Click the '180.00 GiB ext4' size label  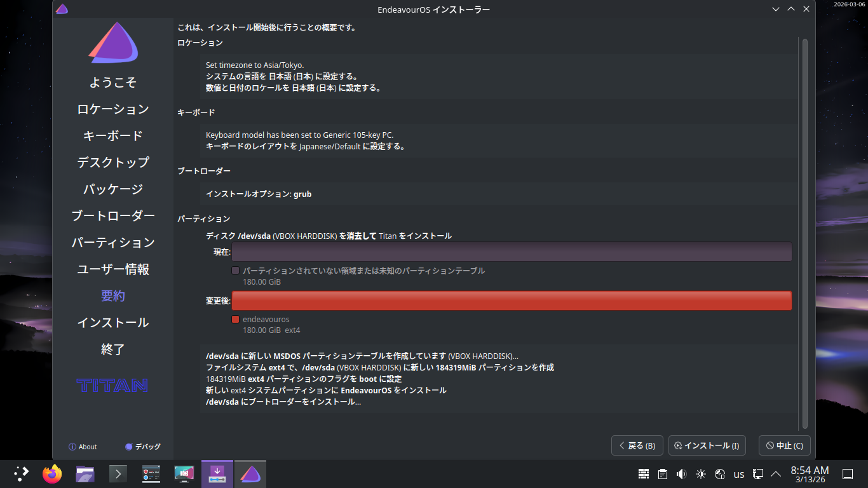271,330
